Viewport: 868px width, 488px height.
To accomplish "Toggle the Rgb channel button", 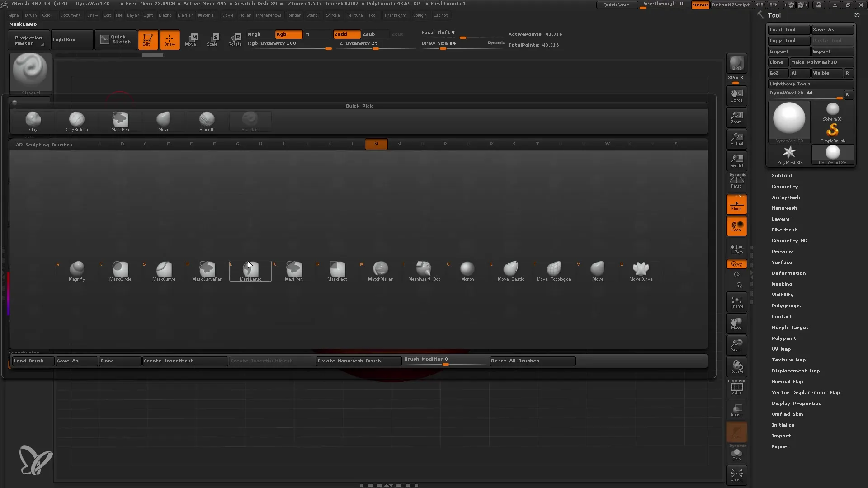I will click(288, 34).
